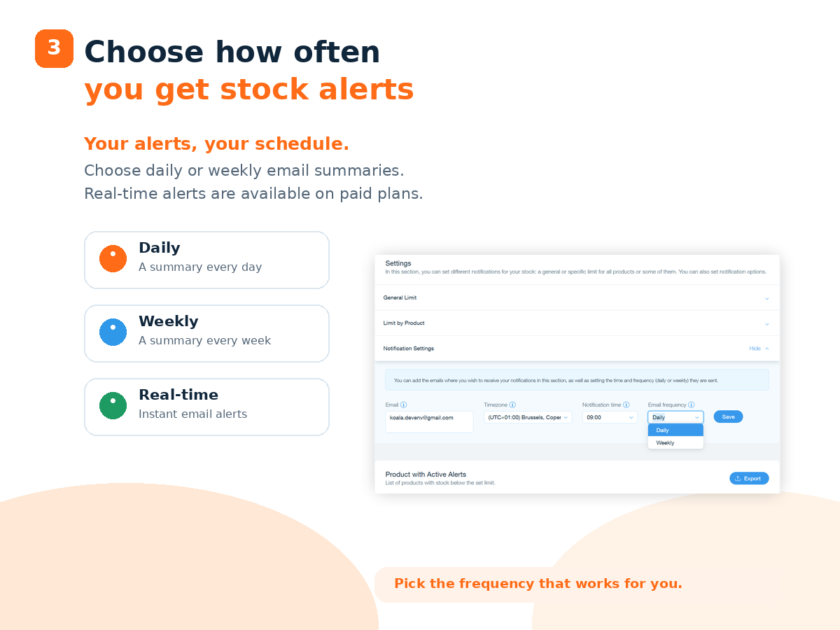The height and width of the screenshot is (630, 840).
Task: Select the Real-time instant alerts card
Action: (206, 407)
